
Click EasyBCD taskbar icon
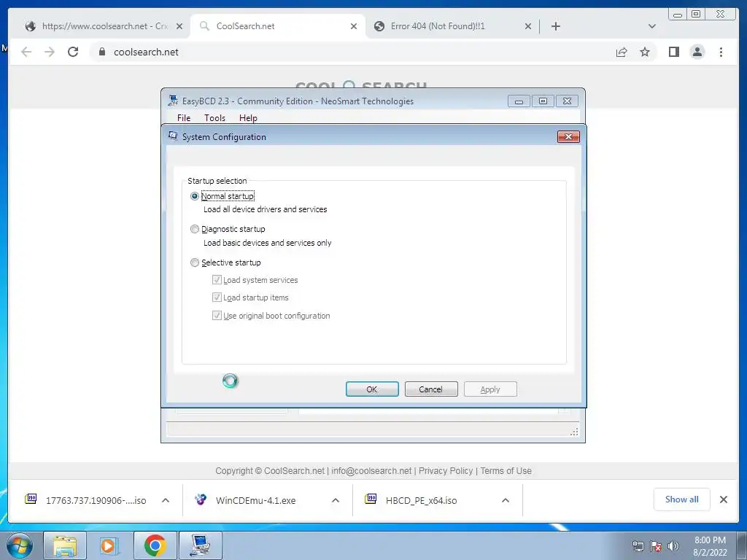click(200, 545)
